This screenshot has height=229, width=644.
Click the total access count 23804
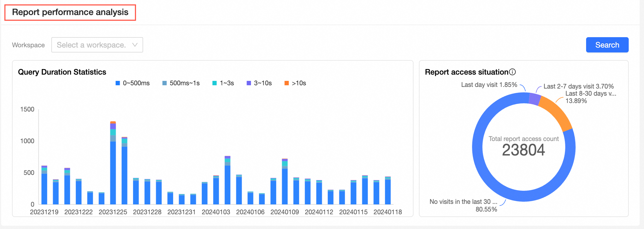(x=524, y=150)
